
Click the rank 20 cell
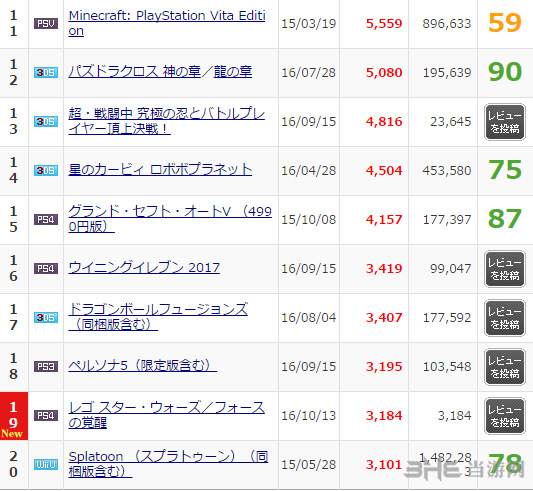(x=14, y=464)
